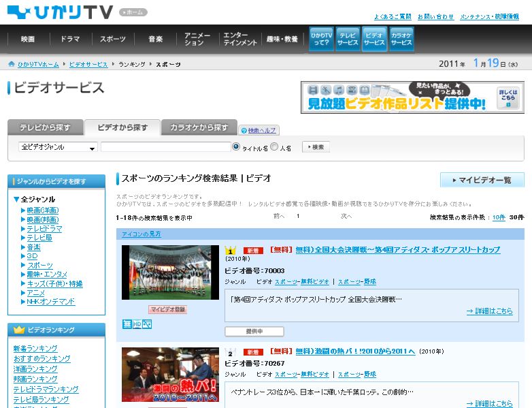Open お問い合わせ link

point(435,16)
